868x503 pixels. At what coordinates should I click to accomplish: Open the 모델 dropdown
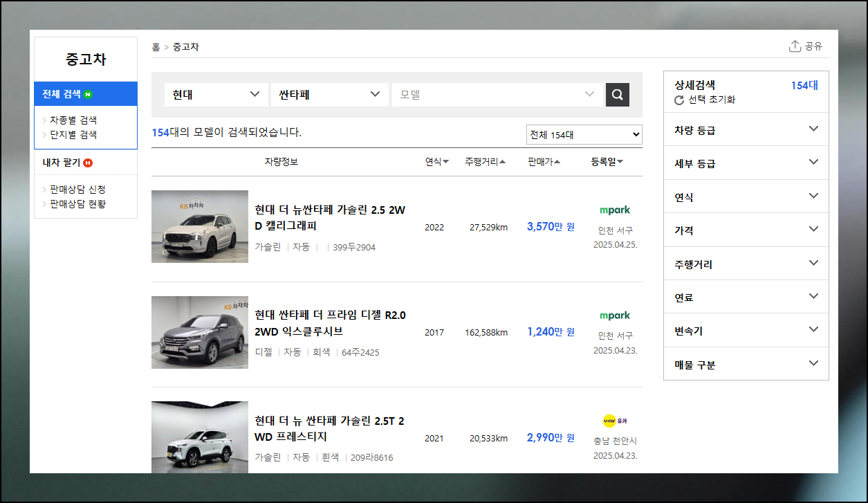497,95
